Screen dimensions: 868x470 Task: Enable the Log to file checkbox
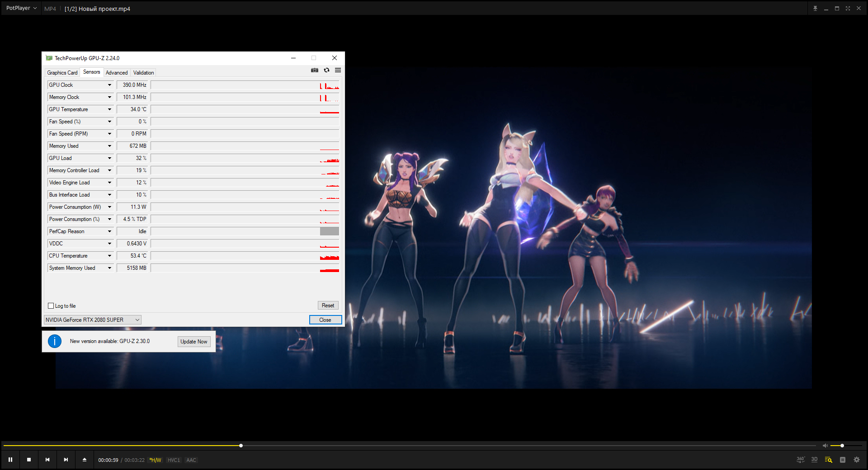pyautogui.click(x=51, y=306)
